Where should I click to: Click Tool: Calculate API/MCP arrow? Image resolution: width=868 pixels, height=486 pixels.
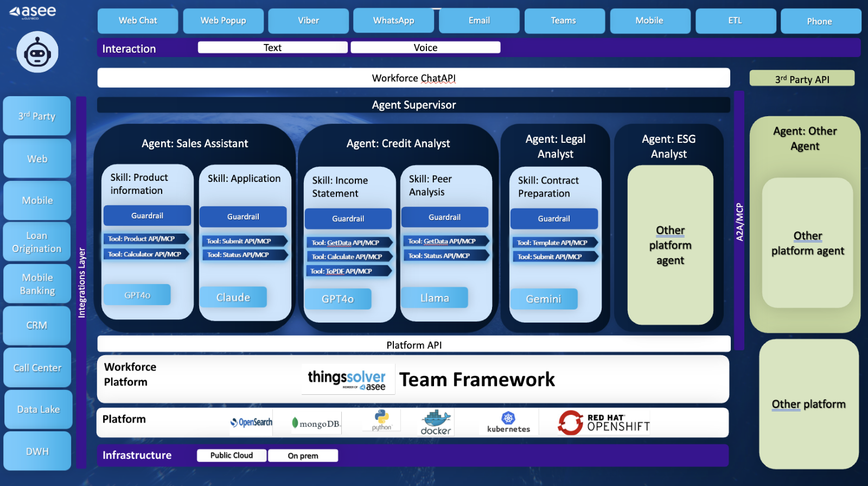(350, 257)
